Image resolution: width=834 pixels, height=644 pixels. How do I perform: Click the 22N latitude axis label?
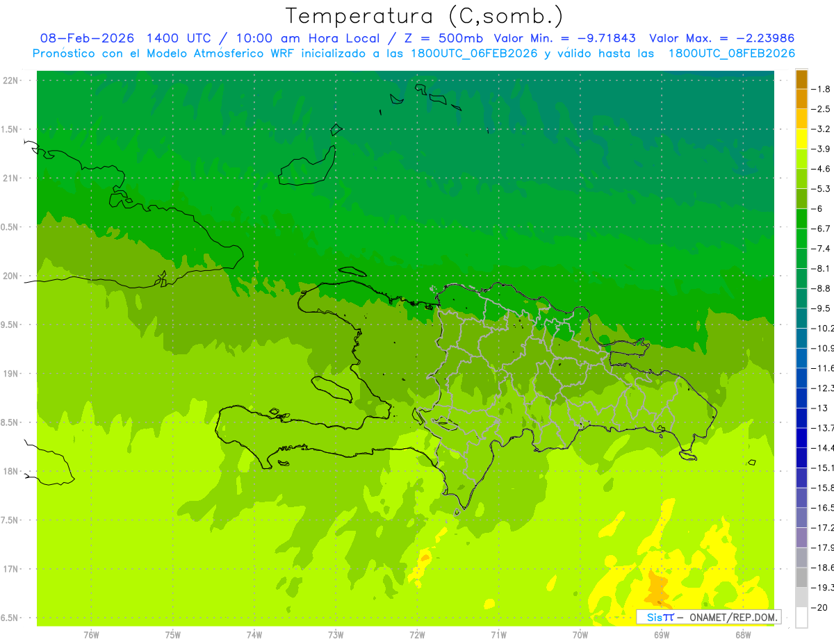pos(11,81)
